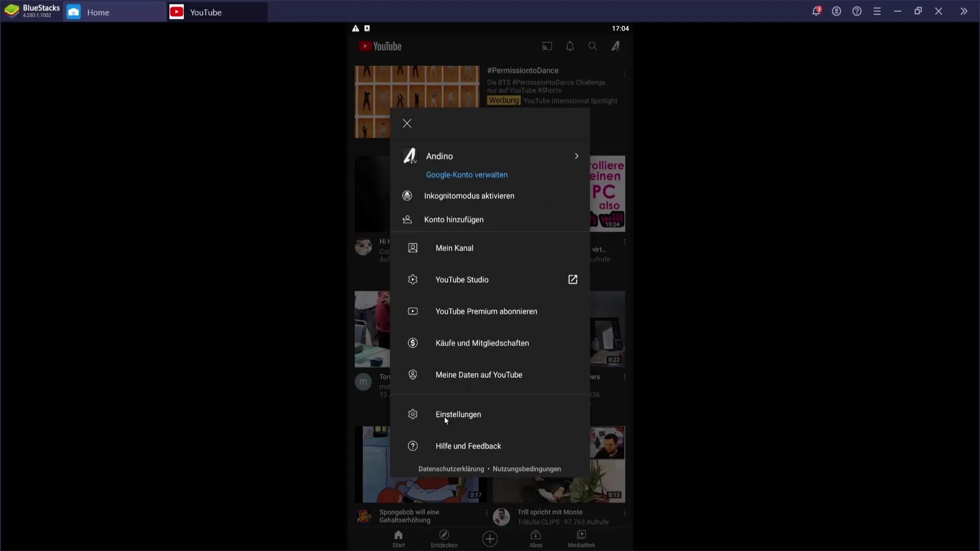Open Andino account avatar in menu
This screenshot has width=980, height=551.
pos(410,156)
